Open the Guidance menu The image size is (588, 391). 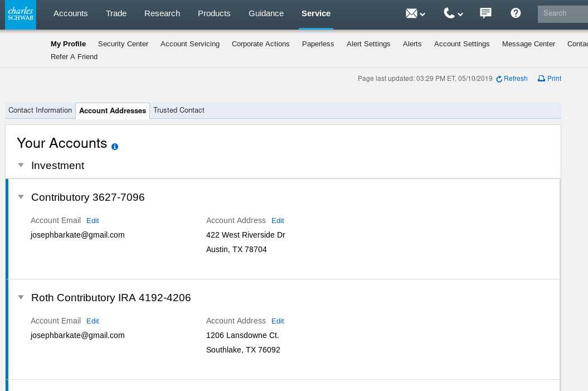[266, 13]
